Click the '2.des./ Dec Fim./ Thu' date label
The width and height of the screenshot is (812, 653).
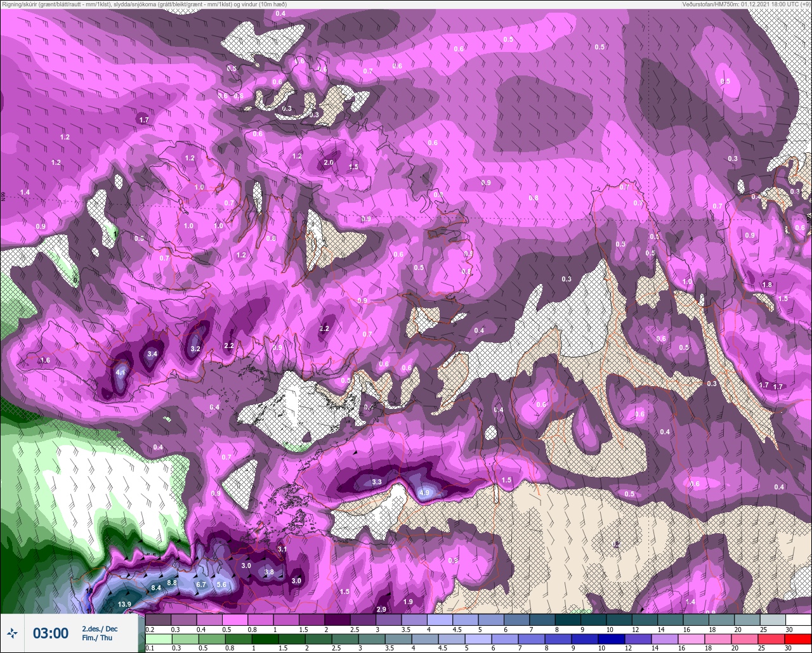(100, 633)
